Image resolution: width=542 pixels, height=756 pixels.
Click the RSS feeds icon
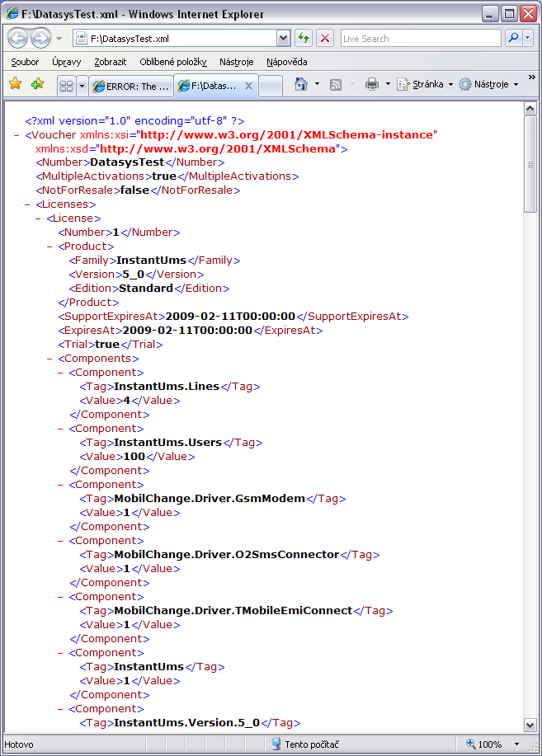point(336,85)
